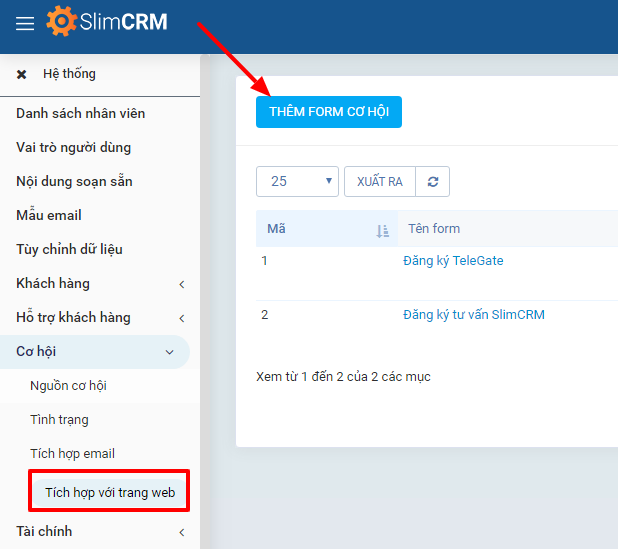Screen dimensions: 618x549
Task: Click row code 1 cell
Action: (x=264, y=261)
